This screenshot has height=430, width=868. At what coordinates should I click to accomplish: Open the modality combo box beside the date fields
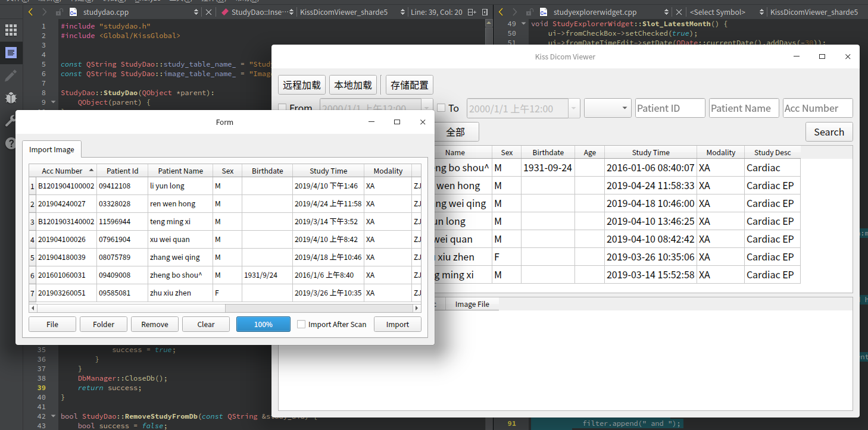607,108
